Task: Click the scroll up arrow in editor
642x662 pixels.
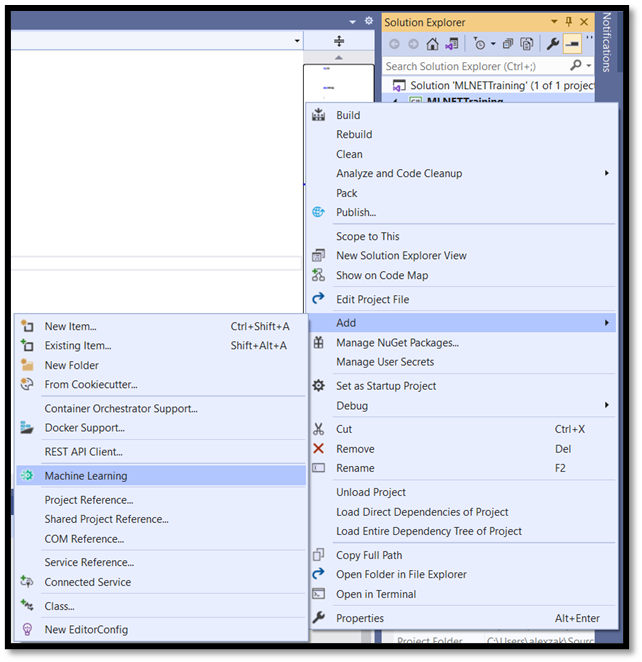Action: pos(339,57)
